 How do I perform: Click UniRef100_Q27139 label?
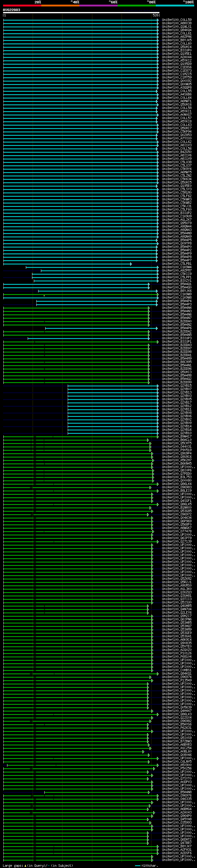tap(177, 542)
